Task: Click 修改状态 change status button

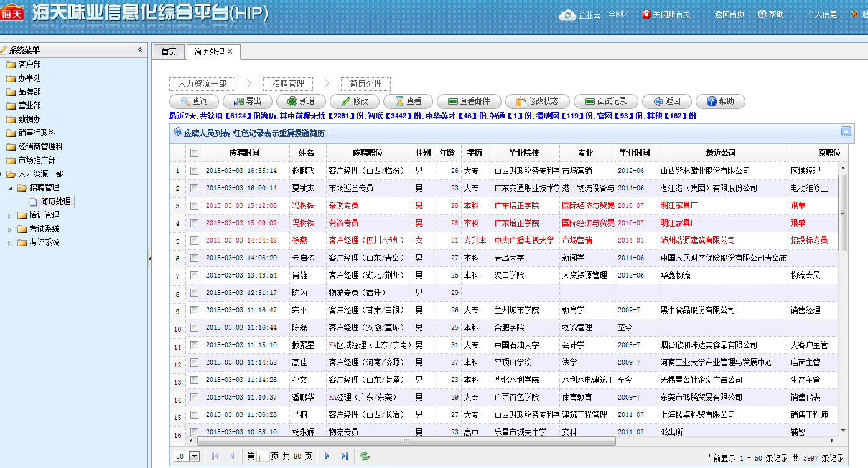Action: click(537, 101)
